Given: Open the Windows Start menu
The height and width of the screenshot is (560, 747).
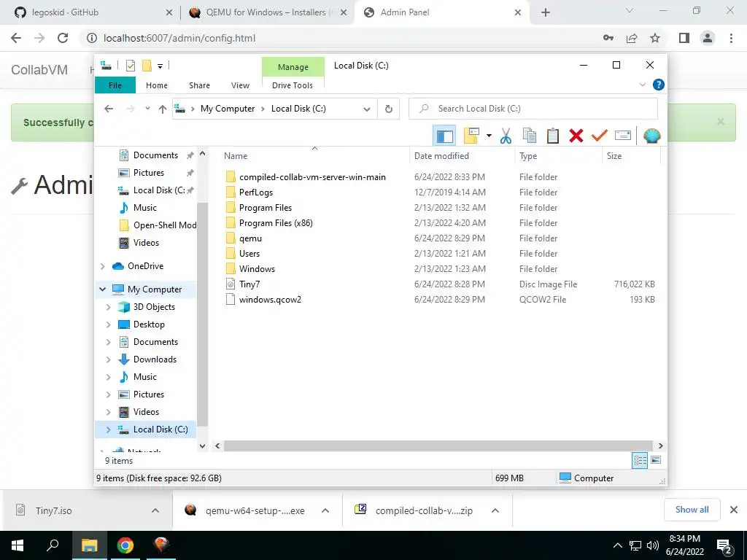Looking at the screenshot, I should pyautogui.click(x=18, y=545).
